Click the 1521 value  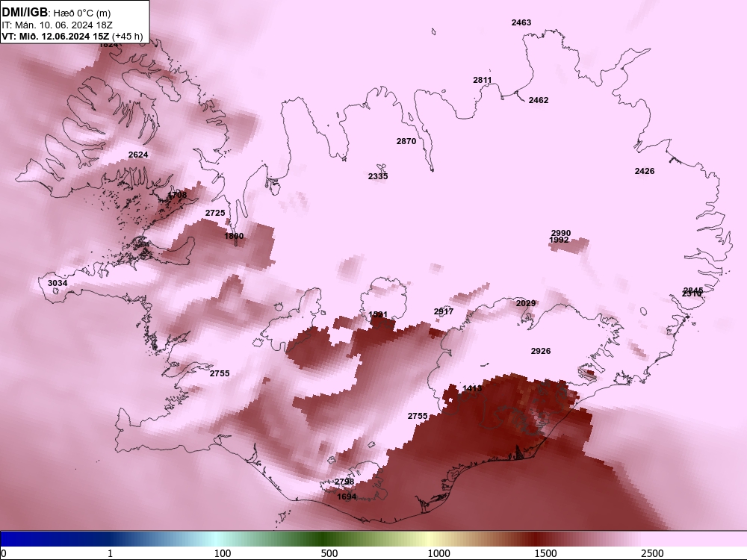[378, 315]
